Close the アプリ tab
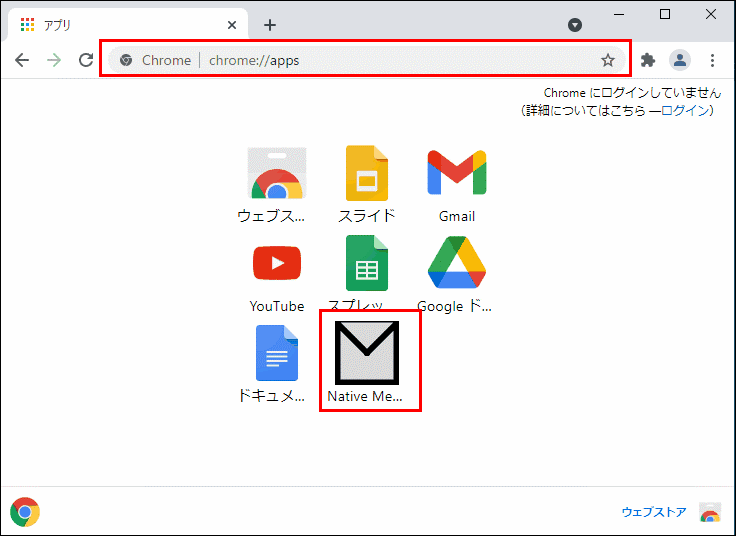This screenshot has width=736, height=536. click(x=232, y=25)
